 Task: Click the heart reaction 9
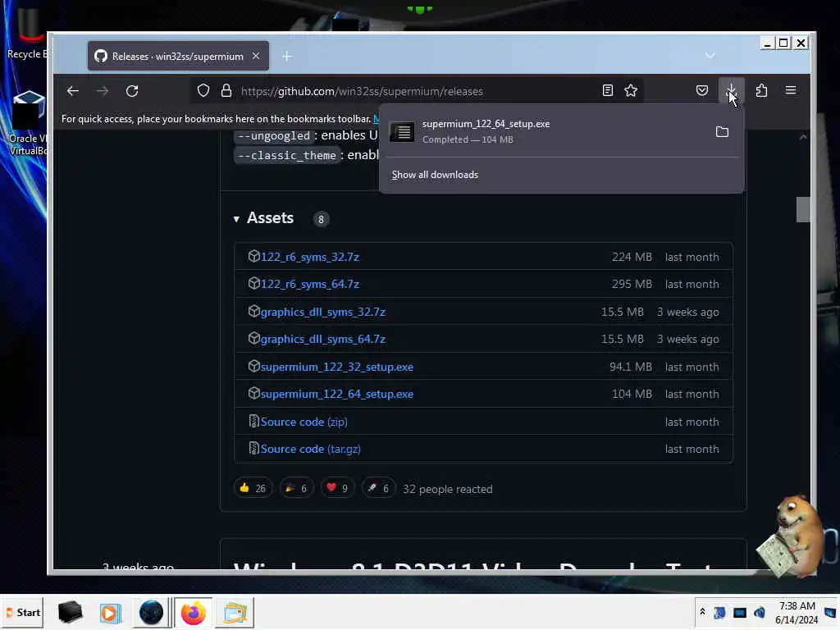pyautogui.click(x=337, y=488)
